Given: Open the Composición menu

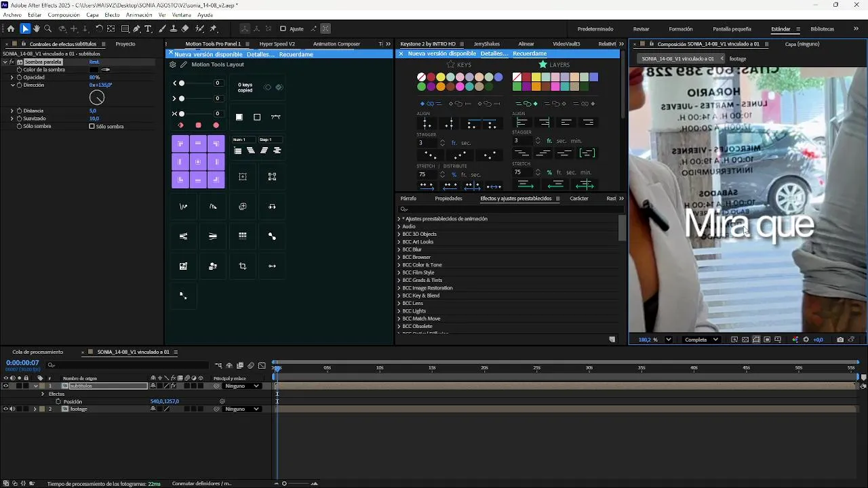Looking at the screenshot, I should click(x=64, y=14).
